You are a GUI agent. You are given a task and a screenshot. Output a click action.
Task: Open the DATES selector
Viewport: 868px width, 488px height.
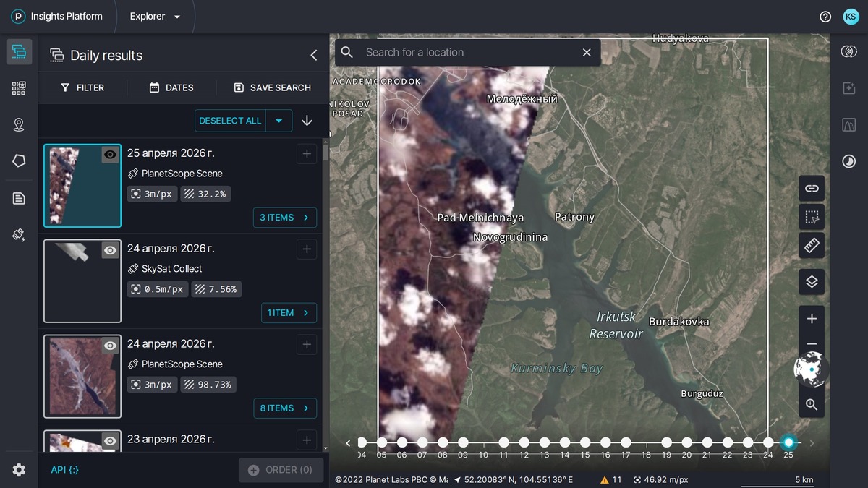(171, 87)
